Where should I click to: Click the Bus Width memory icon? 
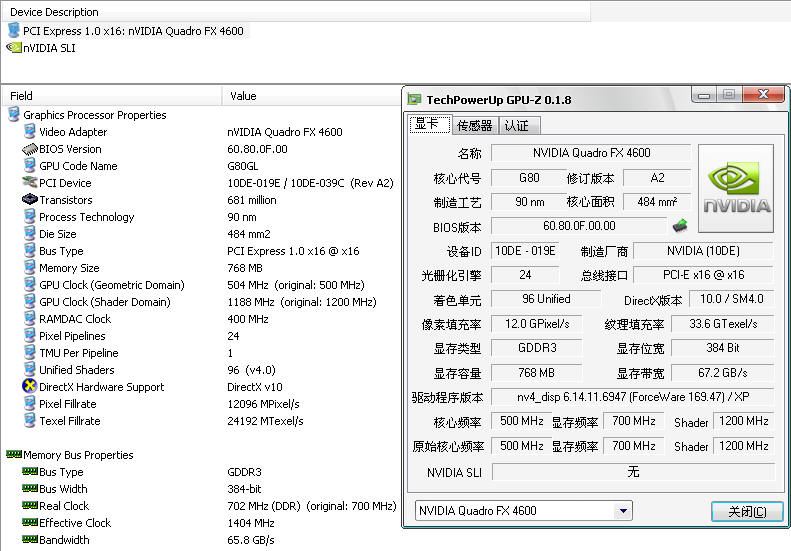tap(30, 488)
